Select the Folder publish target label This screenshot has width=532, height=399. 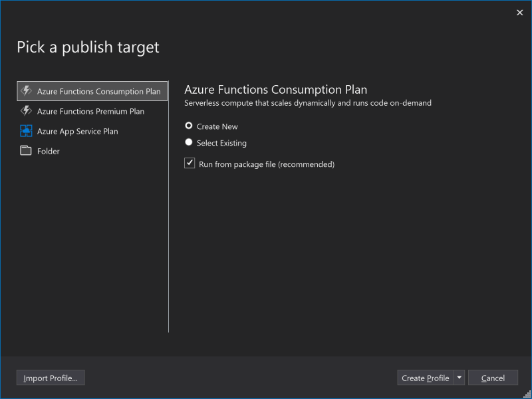[x=49, y=152]
